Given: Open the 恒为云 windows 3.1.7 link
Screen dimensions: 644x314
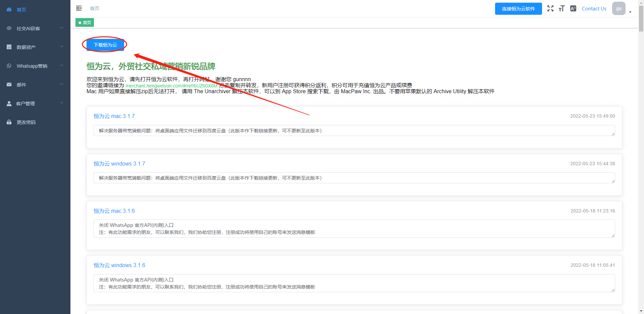Looking at the screenshot, I should (119, 164).
